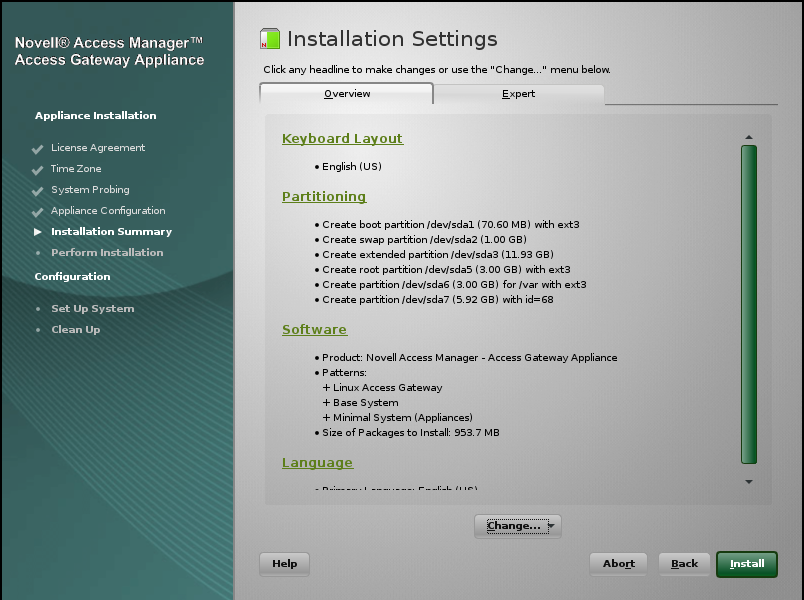Select the Appliance Configuration step text
The image size is (804, 600).
tap(108, 211)
